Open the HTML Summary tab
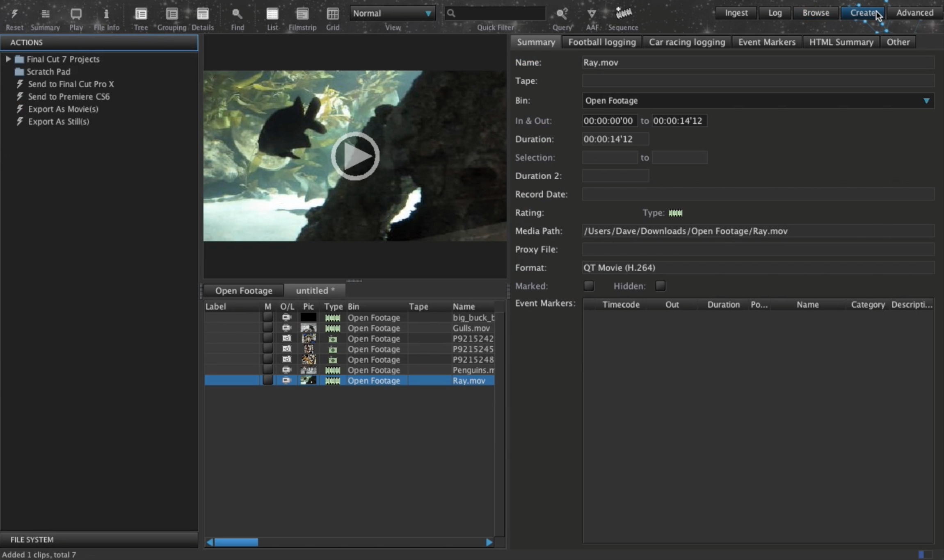Screen dimensions: 944x560 coord(841,42)
